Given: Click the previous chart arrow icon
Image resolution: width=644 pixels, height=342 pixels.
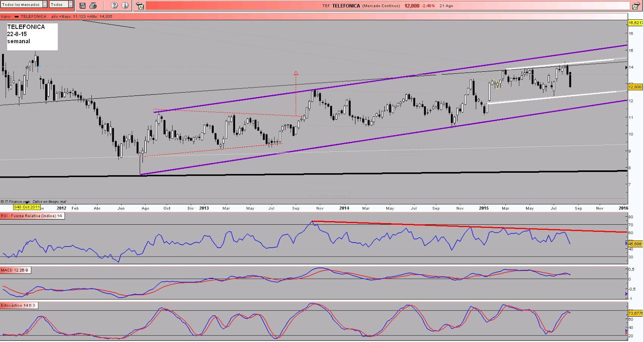Looking at the screenshot, I should click(140, 6).
